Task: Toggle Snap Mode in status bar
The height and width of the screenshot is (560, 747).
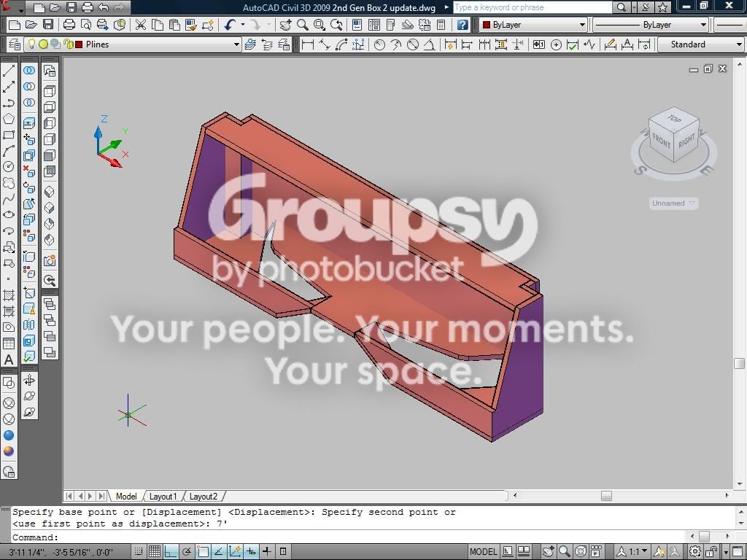Action: [138, 552]
